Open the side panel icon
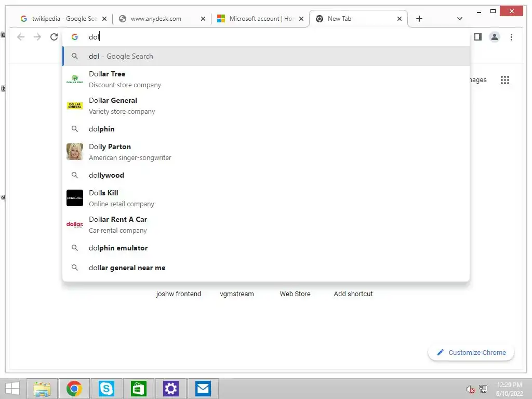 click(x=478, y=37)
